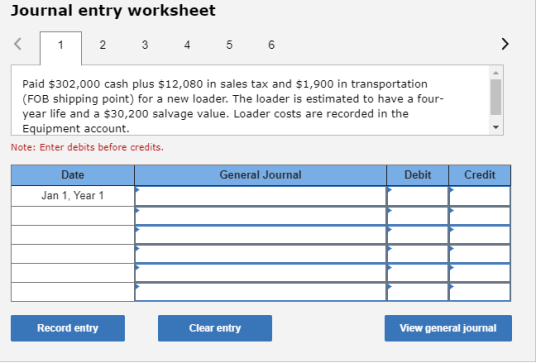Open journal entry tab 4
Viewport: 560px width, 363px height.
point(187,45)
